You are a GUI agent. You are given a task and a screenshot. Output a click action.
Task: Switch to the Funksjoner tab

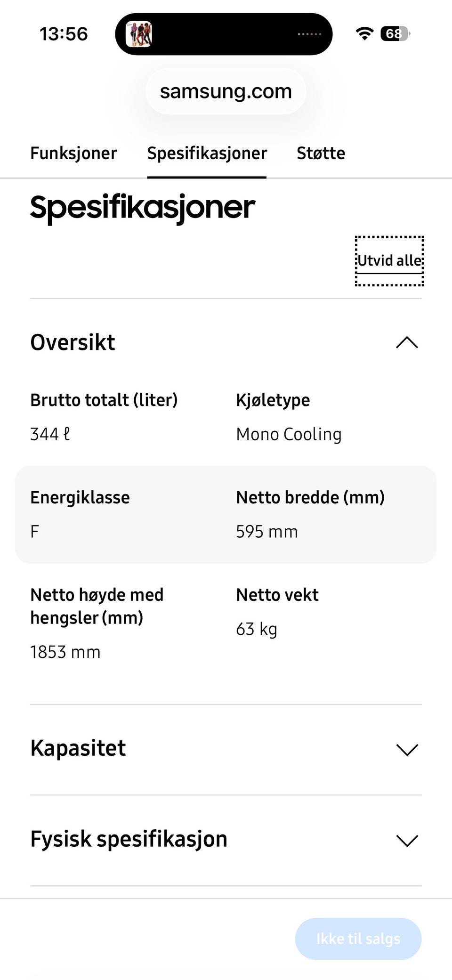point(73,154)
